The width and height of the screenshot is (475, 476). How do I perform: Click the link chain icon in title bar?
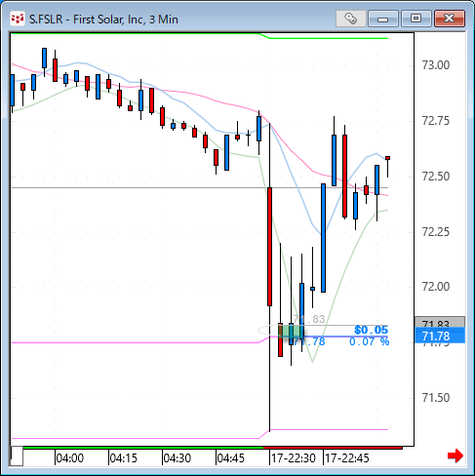pos(351,19)
